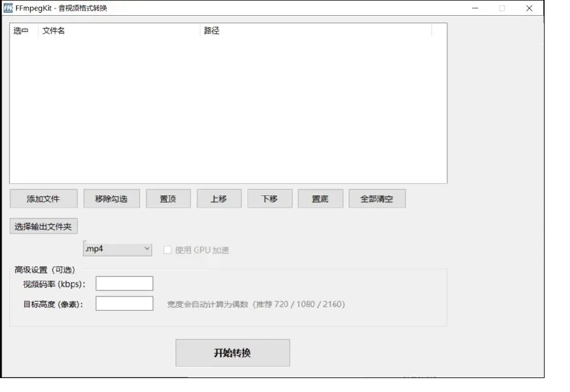The image size is (570, 392).
Task: Open the .mp4 output format dropdown
Action: coord(117,249)
